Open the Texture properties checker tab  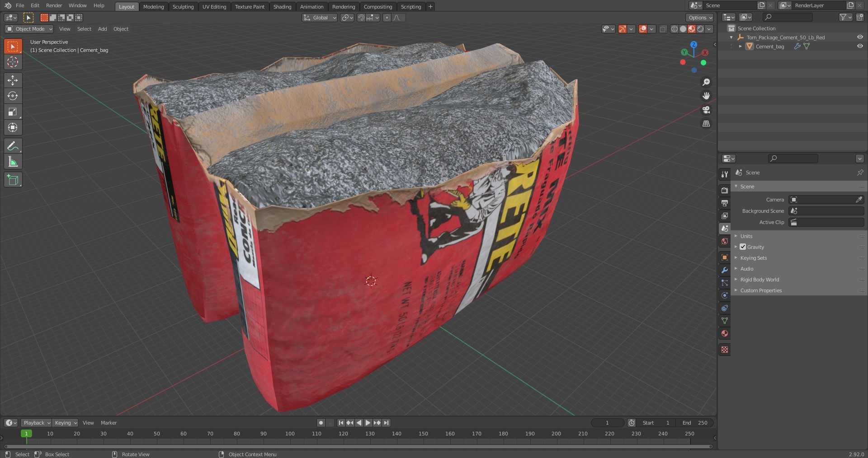pos(725,350)
